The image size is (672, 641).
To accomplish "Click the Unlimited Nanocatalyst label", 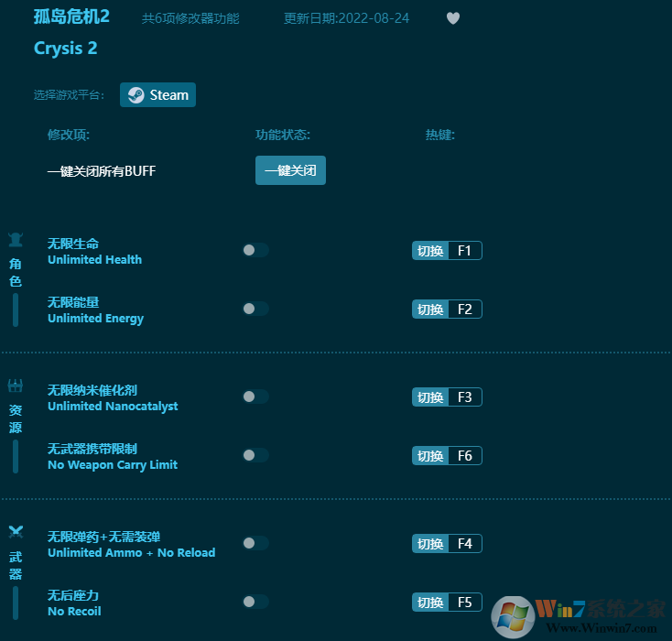I will click(113, 406).
